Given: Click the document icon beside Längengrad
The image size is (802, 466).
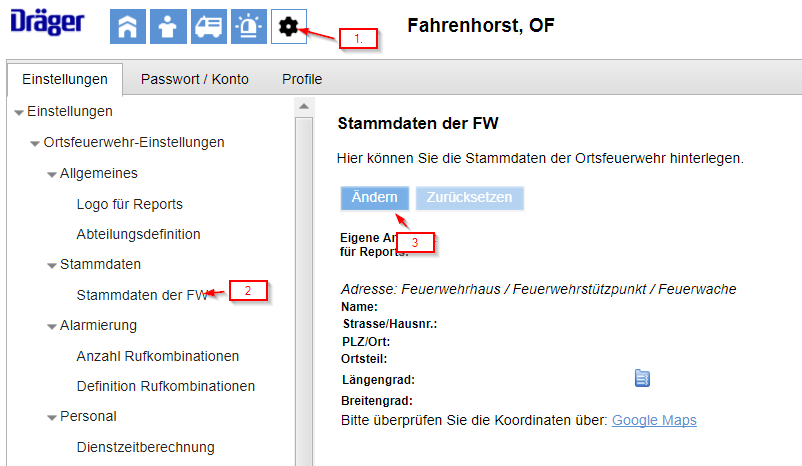Looking at the screenshot, I should (x=642, y=377).
